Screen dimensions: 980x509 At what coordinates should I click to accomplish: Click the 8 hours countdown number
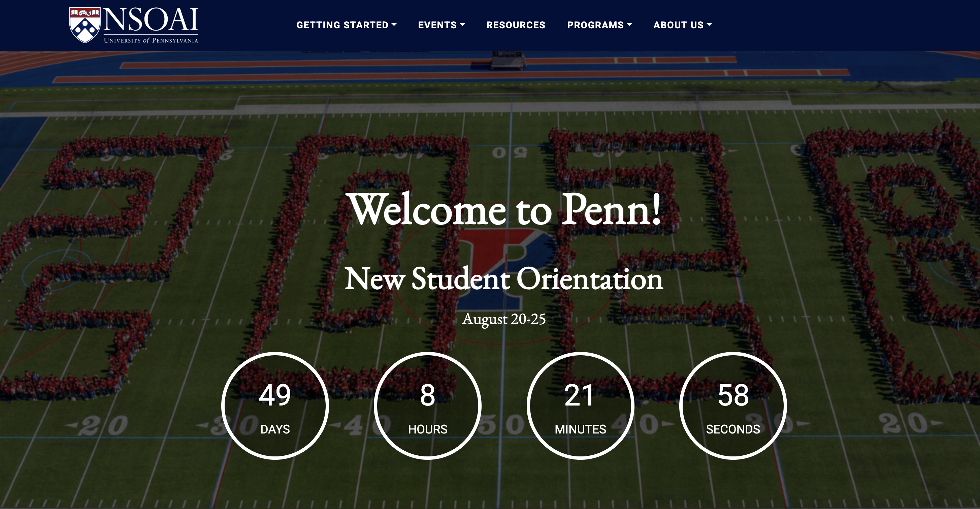point(428,395)
